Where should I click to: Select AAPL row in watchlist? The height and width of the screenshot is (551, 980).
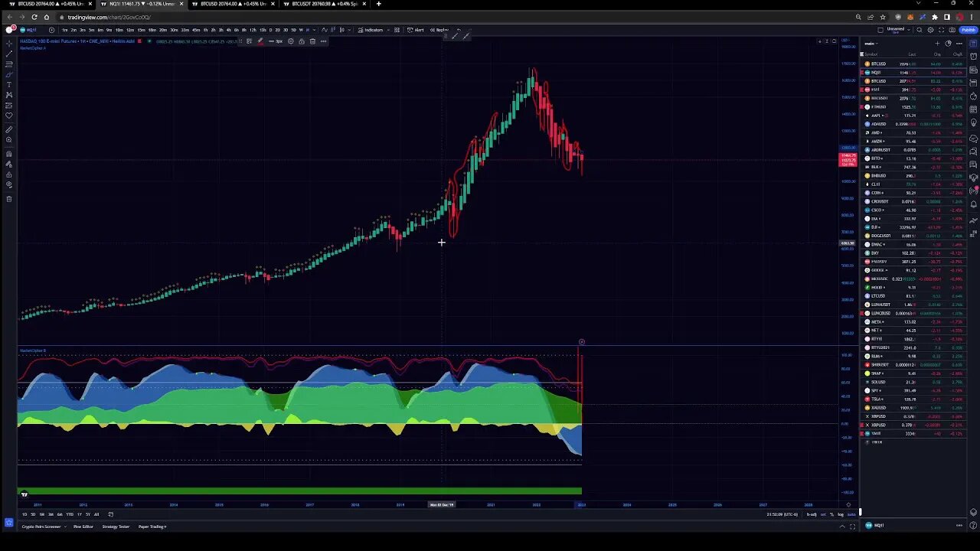(x=913, y=116)
